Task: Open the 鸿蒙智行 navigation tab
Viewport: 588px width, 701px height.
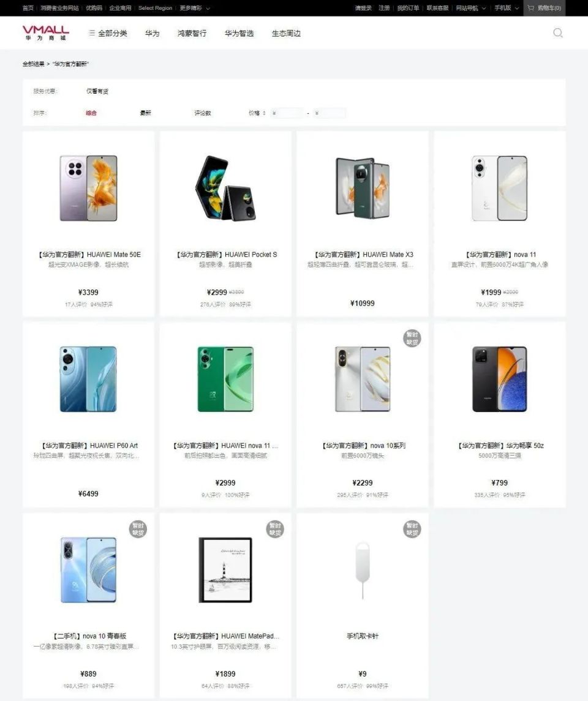Action: [x=192, y=33]
